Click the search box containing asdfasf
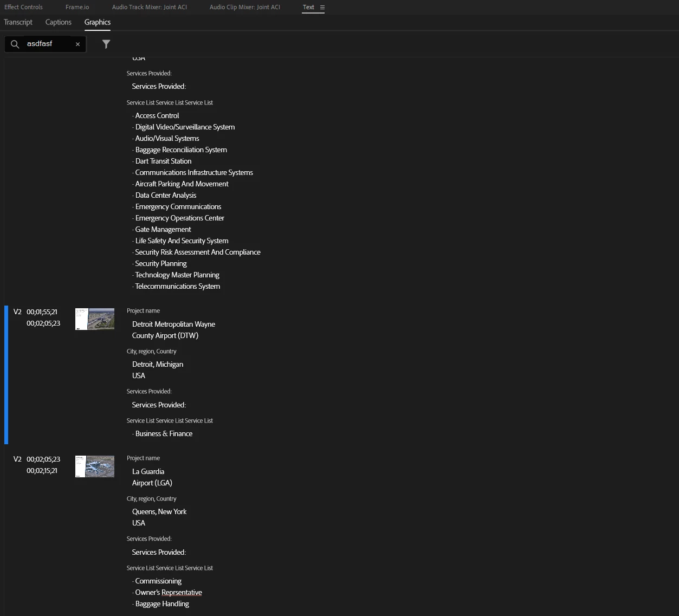 [46, 44]
